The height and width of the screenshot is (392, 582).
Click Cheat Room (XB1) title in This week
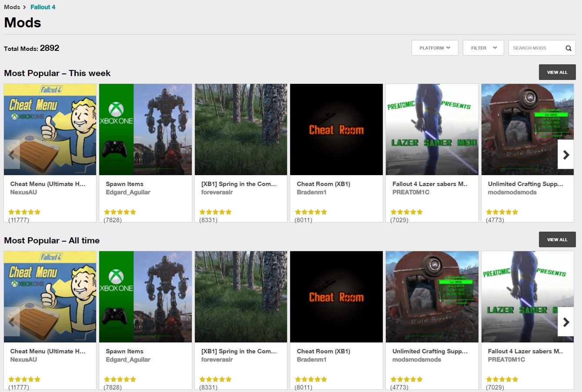[324, 184]
